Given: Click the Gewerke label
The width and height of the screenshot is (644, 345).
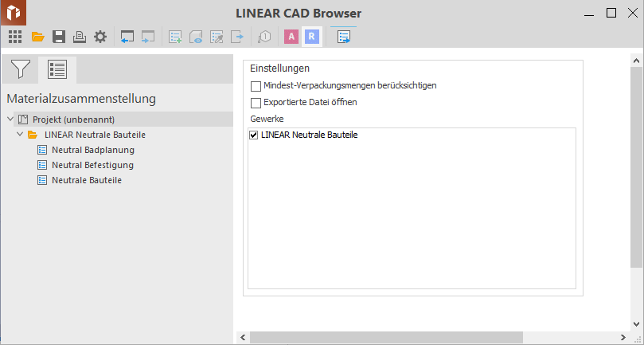Looking at the screenshot, I should 267,119.
